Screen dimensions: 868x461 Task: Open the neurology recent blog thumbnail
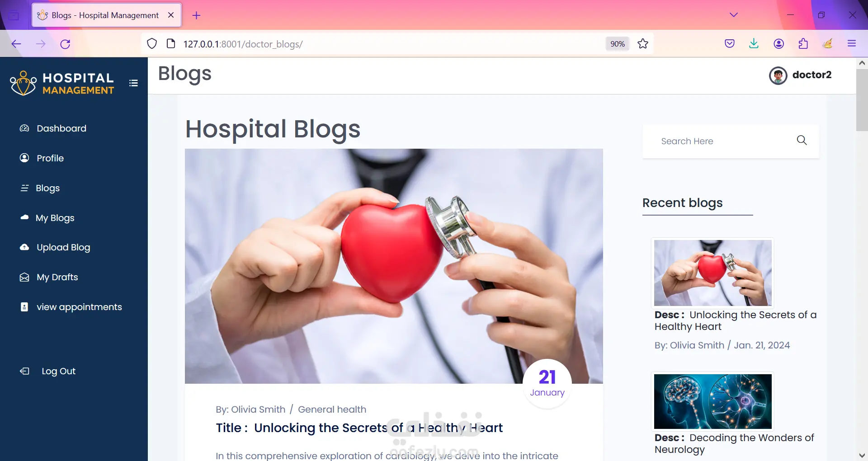[x=712, y=401]
